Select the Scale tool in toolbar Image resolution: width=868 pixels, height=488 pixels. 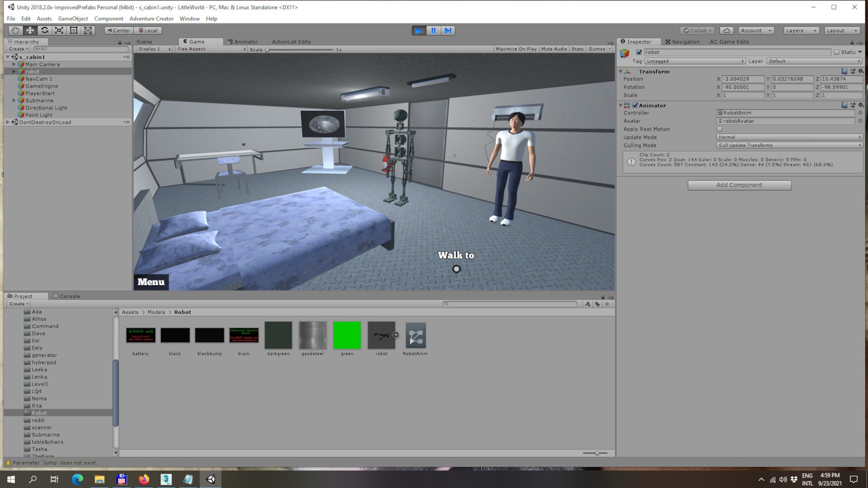click(59, 30)
